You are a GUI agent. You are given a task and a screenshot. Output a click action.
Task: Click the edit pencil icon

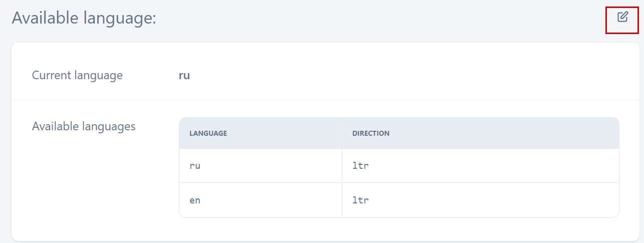pos(622,17)
